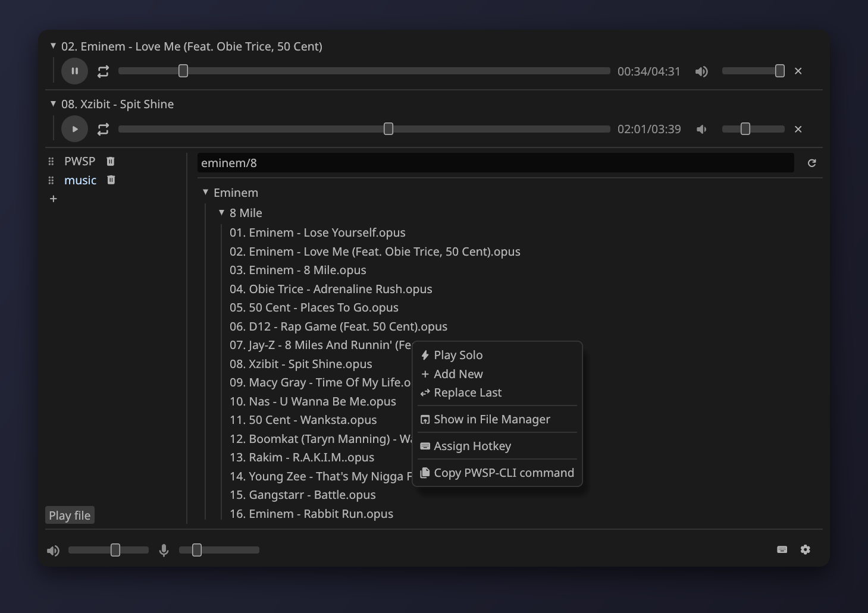
Task: Select 08. Xzibit - Spit Shine.opus file
Action: tap(301, 364)
